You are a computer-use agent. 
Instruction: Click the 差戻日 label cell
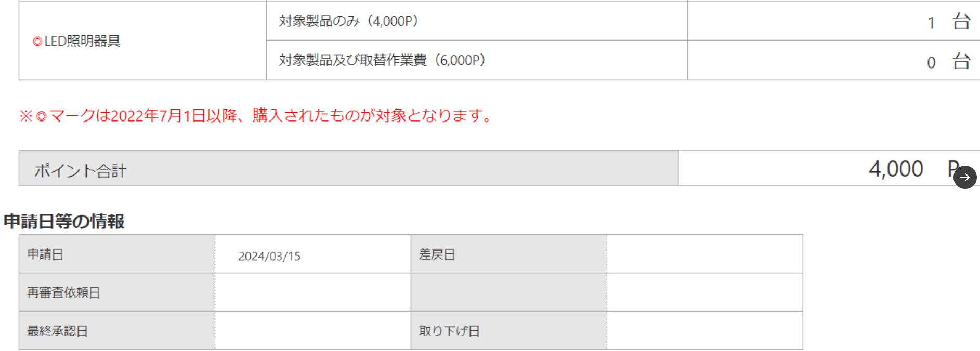click(x=509, y=254)
